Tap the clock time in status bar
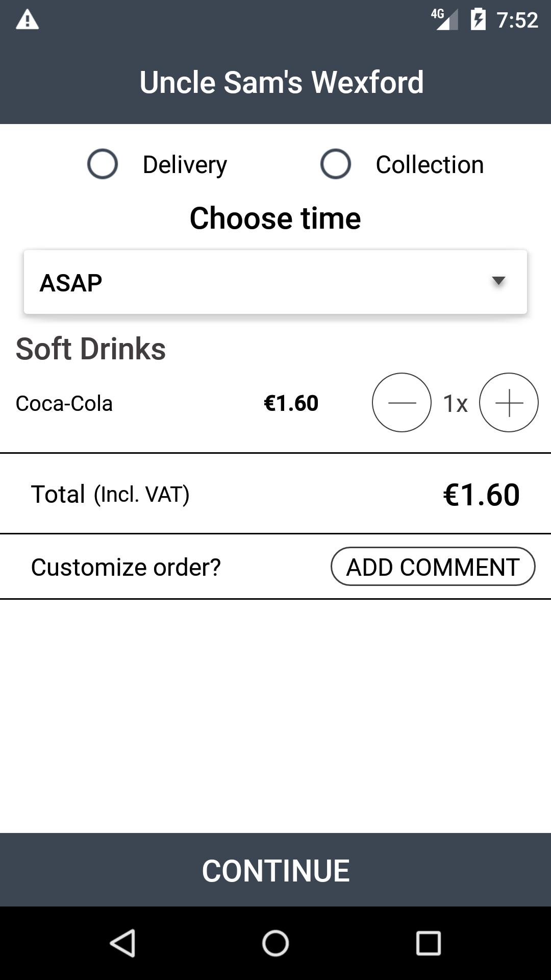Viewport: 551px width, 980px height. pos(517,20)
